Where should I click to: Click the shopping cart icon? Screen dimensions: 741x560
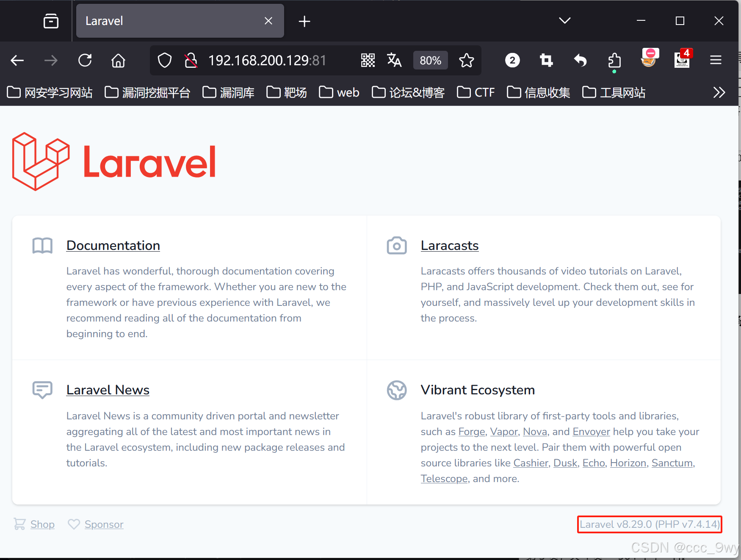[19, 524]
